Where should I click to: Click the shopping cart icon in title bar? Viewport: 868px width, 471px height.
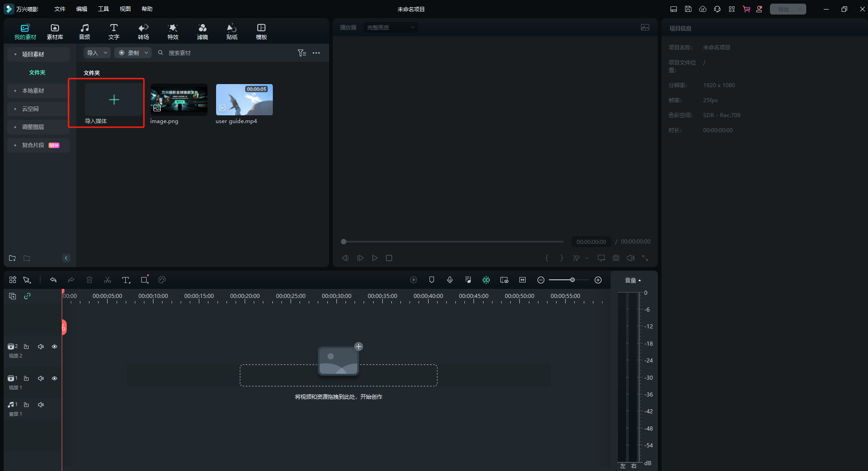click(746, 9)
